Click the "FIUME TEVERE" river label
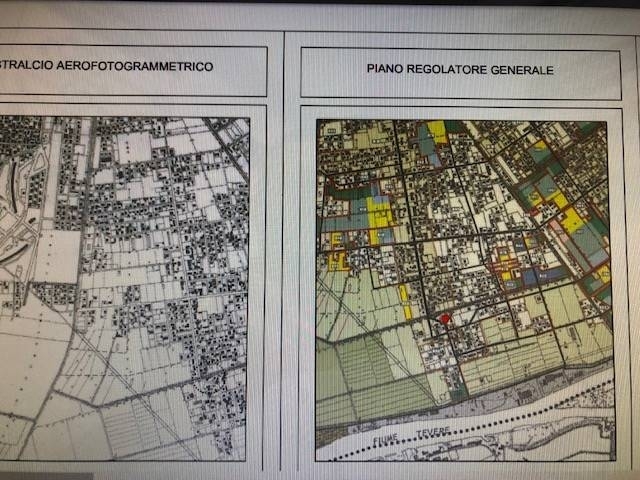Screen dimensions: 640x480 point(411,435)
